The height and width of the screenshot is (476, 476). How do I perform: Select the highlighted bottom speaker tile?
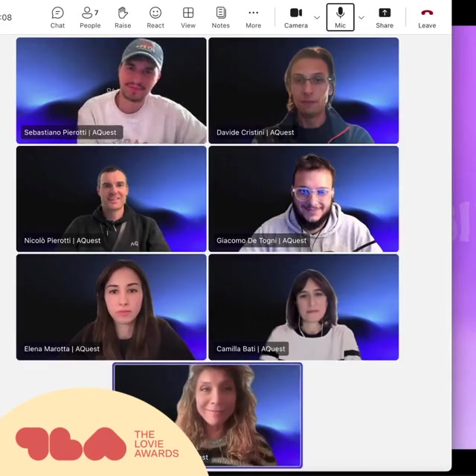pos(208,415)
